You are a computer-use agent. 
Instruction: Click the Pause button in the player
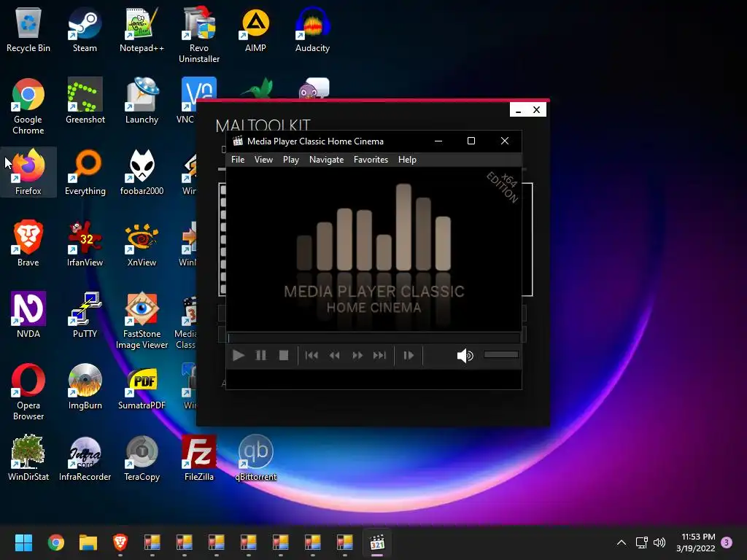point(260,355)
